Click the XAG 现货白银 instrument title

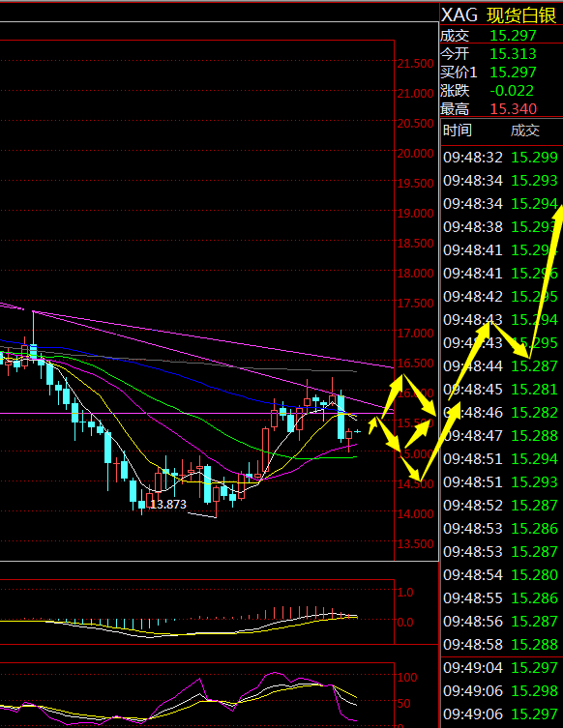tap(498, 15)
